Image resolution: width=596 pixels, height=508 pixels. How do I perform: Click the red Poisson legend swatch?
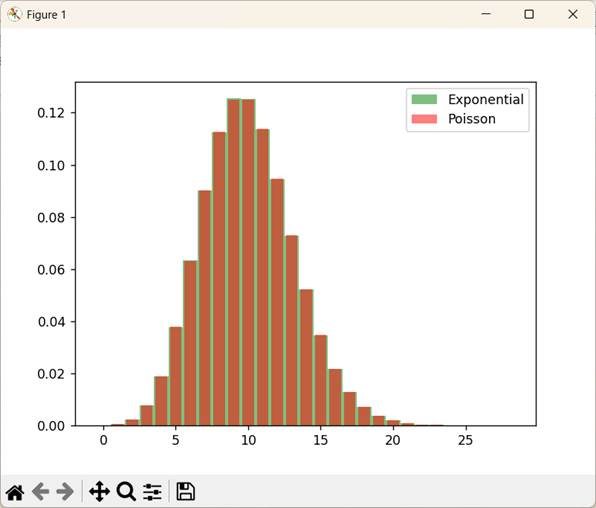424,119
